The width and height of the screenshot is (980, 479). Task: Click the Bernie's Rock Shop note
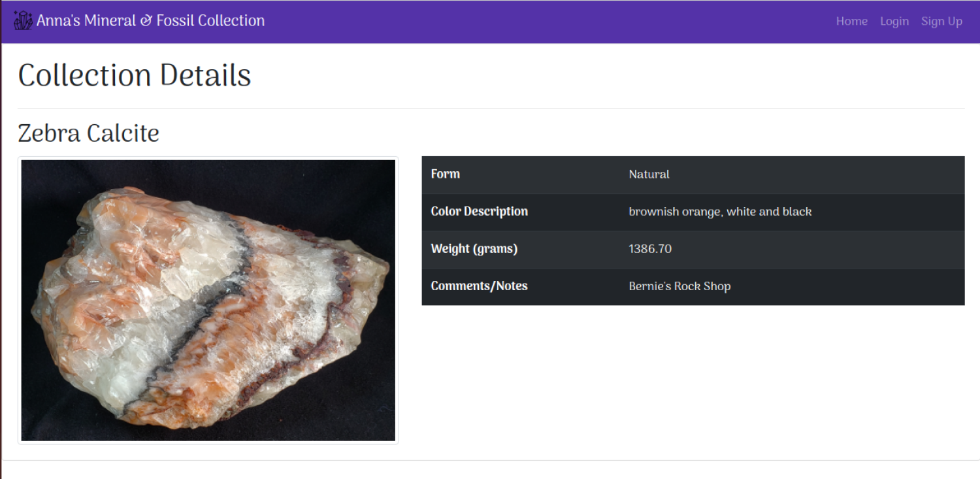tap(679, 286)
